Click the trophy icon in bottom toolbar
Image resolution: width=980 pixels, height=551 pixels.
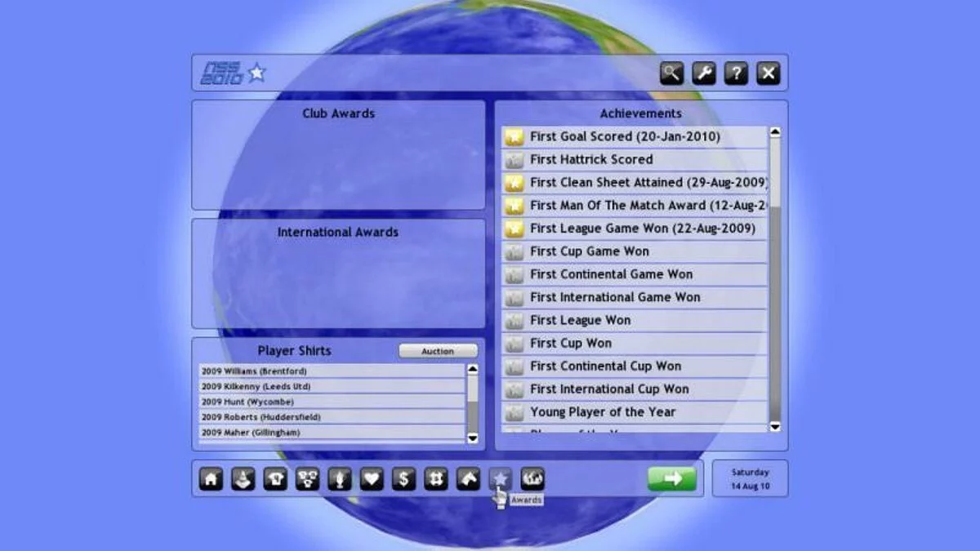tap(339, 479)
